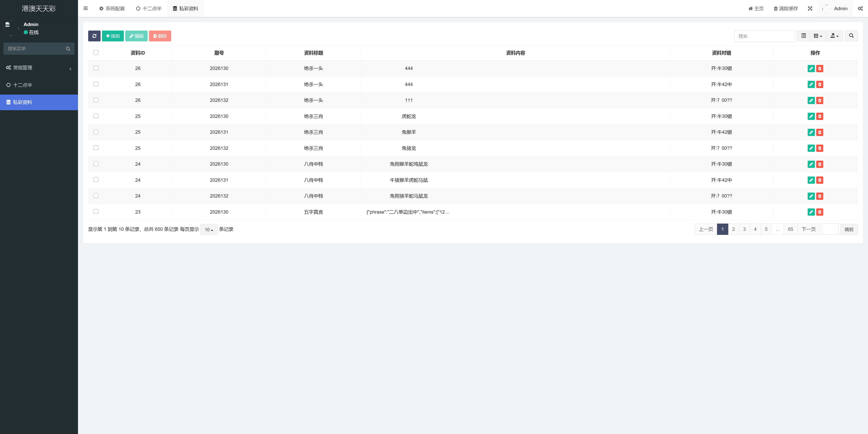
Task: Toggle table card view icon
Action: pyautogui.click(x=803, y=36)
